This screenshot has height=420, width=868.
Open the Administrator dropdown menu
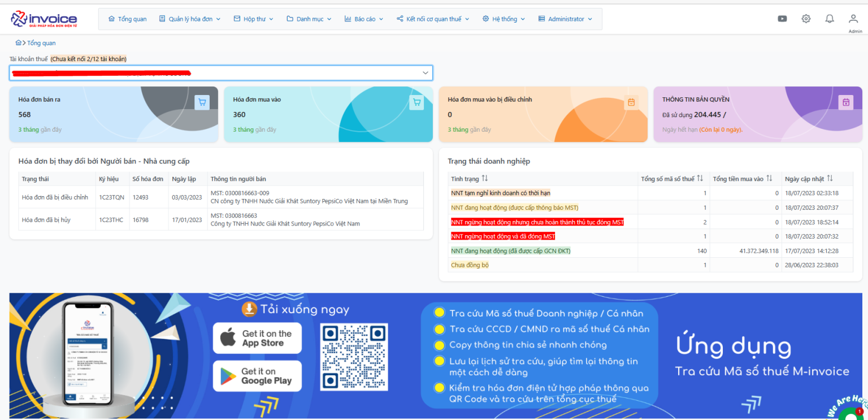pos(565,19)
